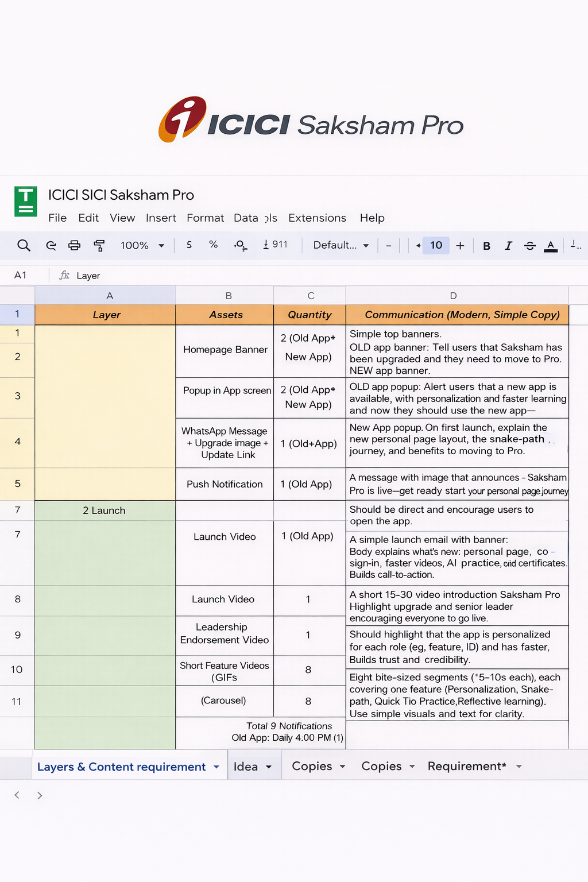Decrease font size with the minus button
This screenshot has width=588, height=882.
click(x=389, y=246)
